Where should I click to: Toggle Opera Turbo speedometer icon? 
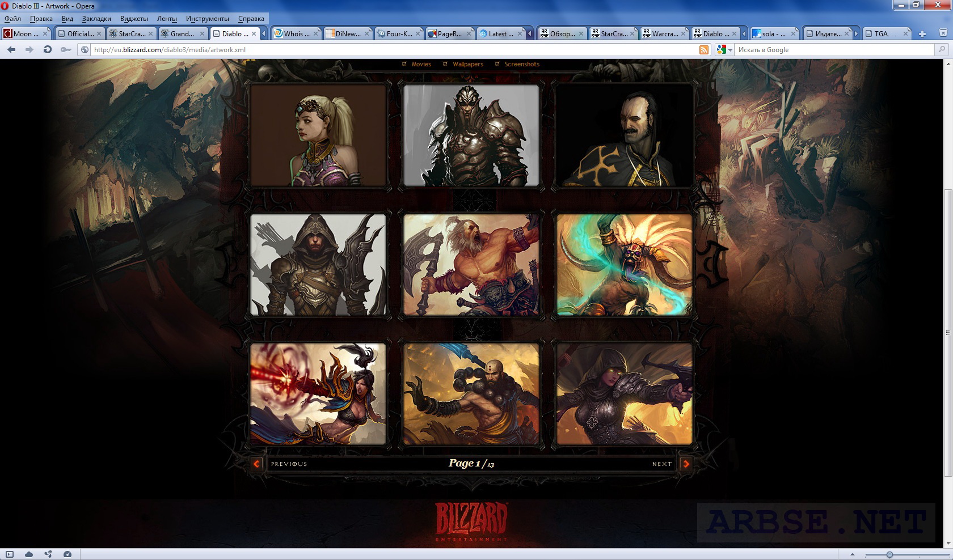(x=68, y=554)
